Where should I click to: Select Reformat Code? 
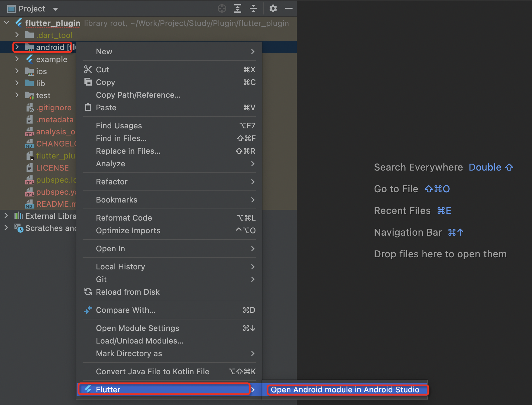169,218
